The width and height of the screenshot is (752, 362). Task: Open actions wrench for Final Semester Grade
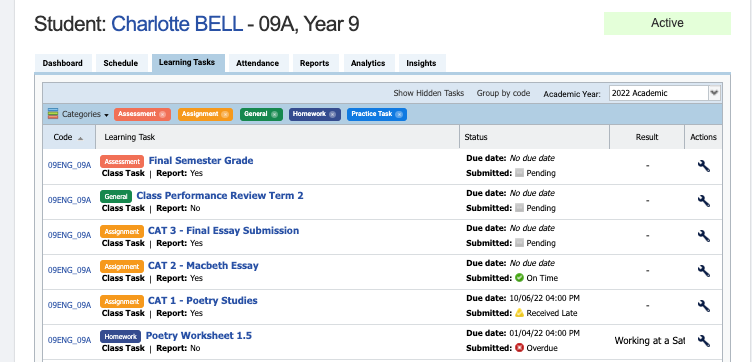point(704,166)
